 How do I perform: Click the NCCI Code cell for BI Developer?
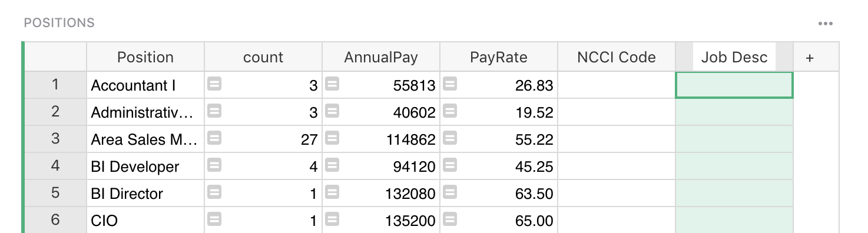tap(617, 167)
